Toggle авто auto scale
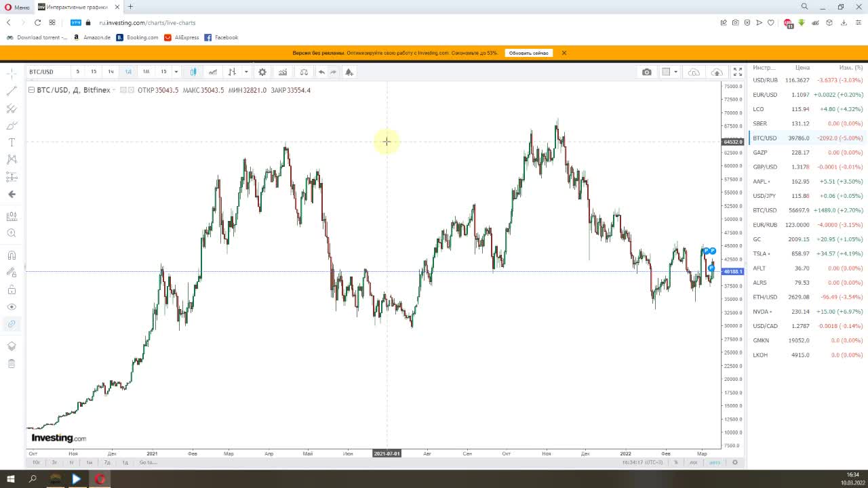The image size is (868, 488). (715, 462)
